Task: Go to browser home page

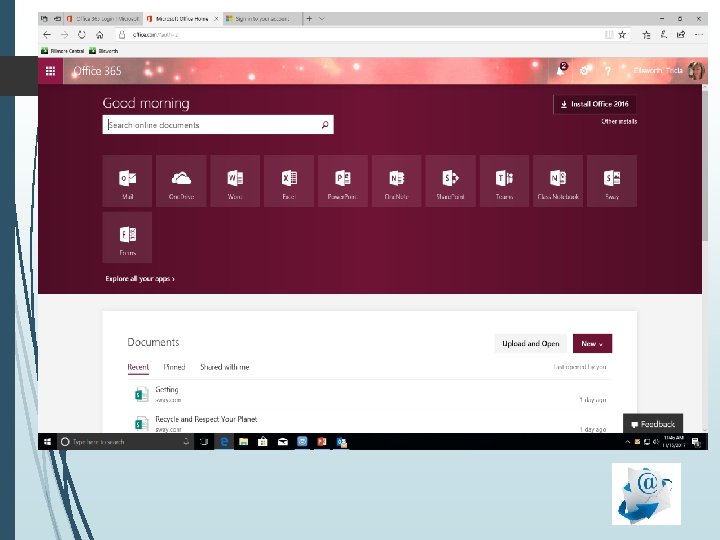Action: pos(100,34)
